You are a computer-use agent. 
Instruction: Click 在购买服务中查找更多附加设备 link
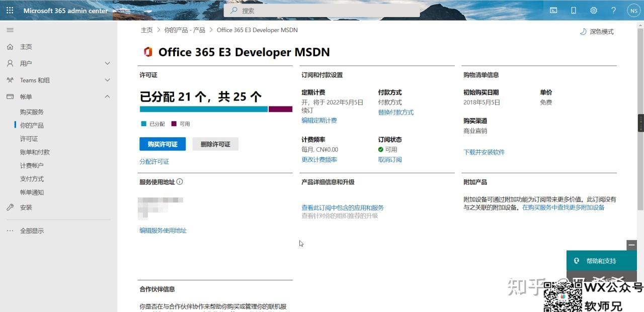(x=563, y=207)
